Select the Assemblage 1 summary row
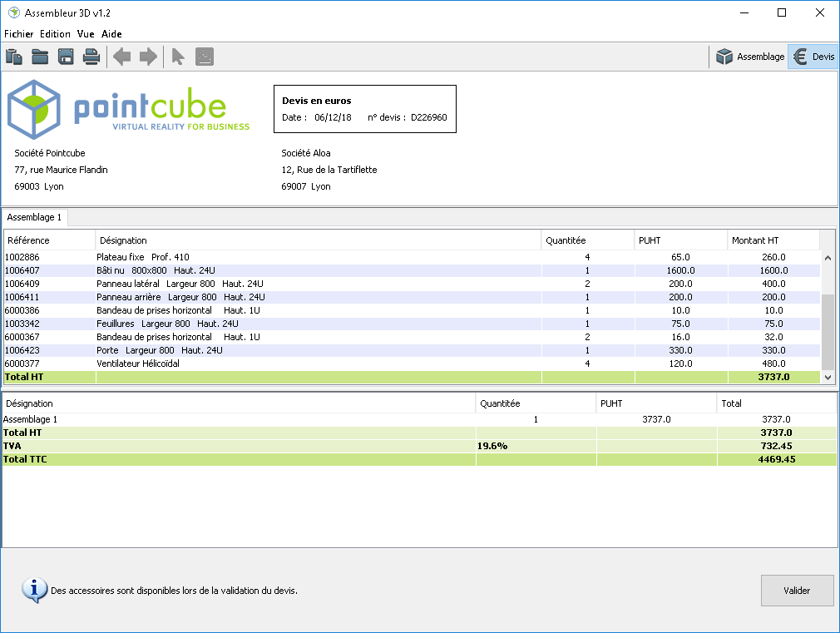840x633 pixels. click(419, 419)
